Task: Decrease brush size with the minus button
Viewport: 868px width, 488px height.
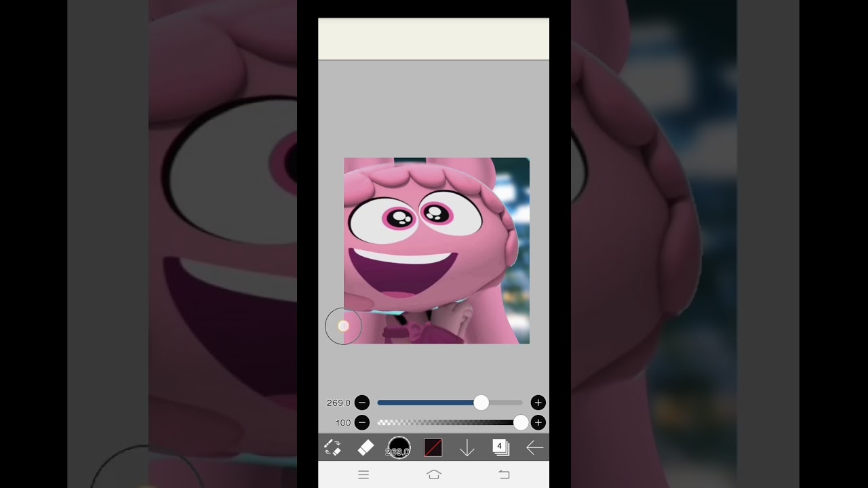Action: 362,403
